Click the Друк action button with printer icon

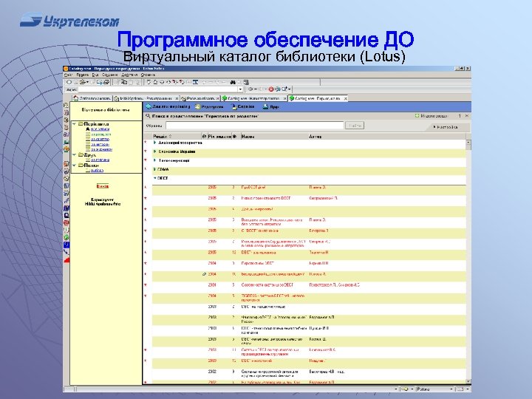coord(270,106)
